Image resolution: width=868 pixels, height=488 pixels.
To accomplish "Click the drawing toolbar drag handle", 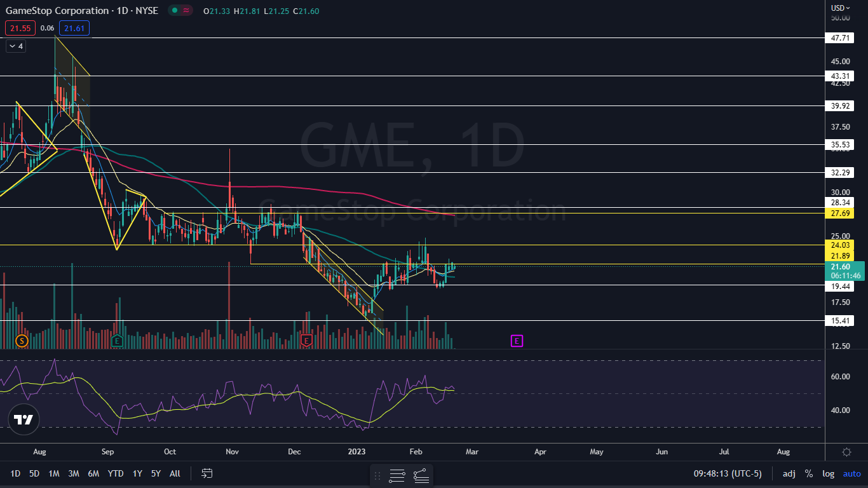I will pos(377,475).
